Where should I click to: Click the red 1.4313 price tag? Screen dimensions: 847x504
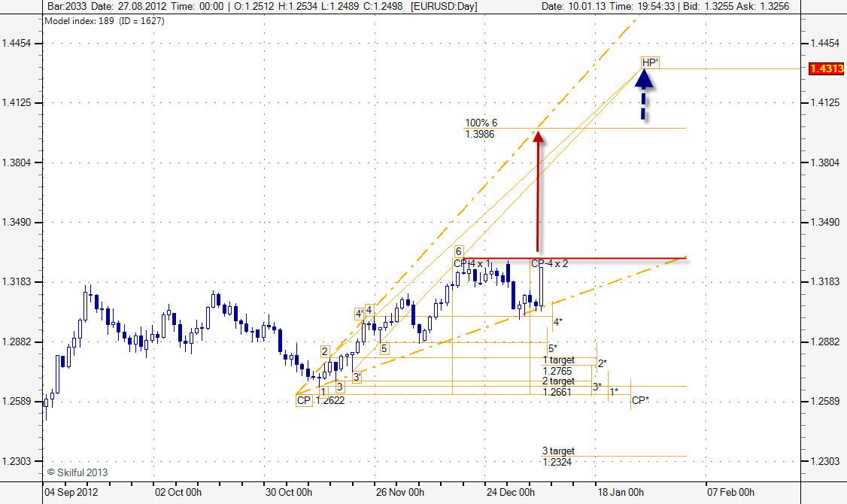tap(827, 68)
